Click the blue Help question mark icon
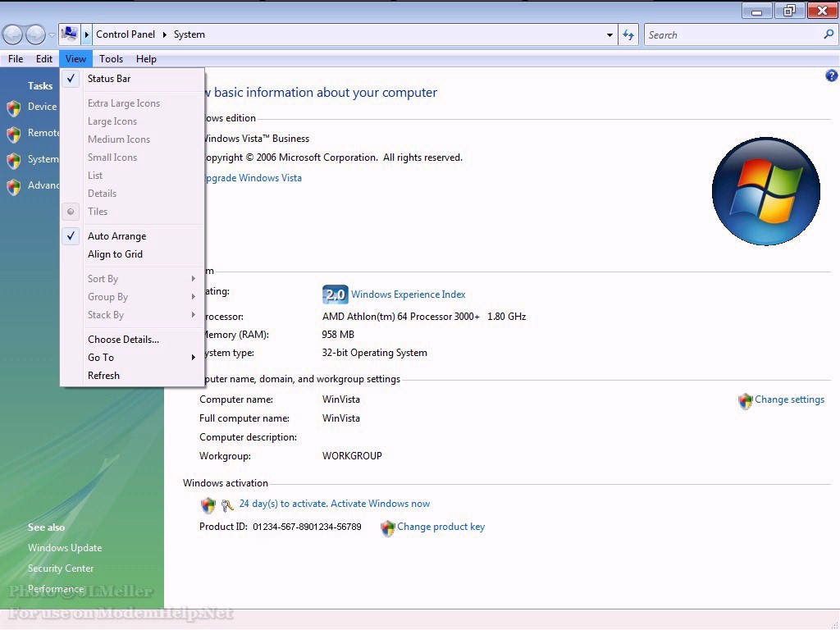 pos(832,75)
